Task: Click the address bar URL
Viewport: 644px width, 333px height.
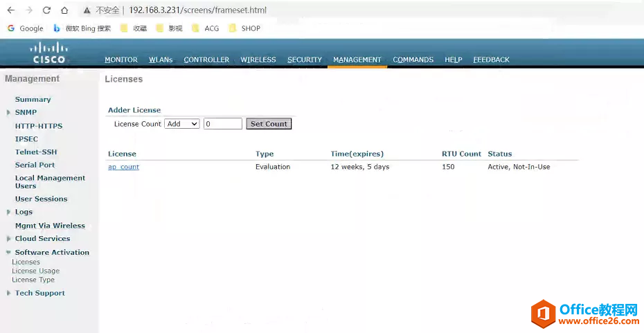Action: (197, 10)
